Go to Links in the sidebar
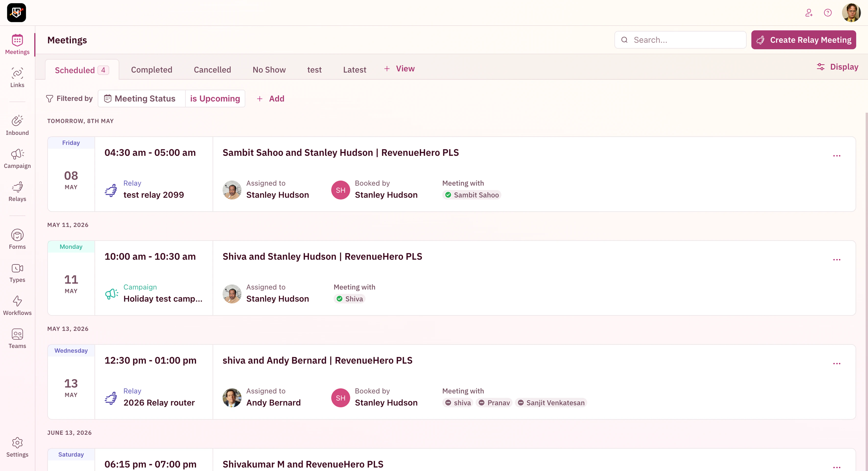The width and height of the screenshot is (868, 471). click(17, 78)
